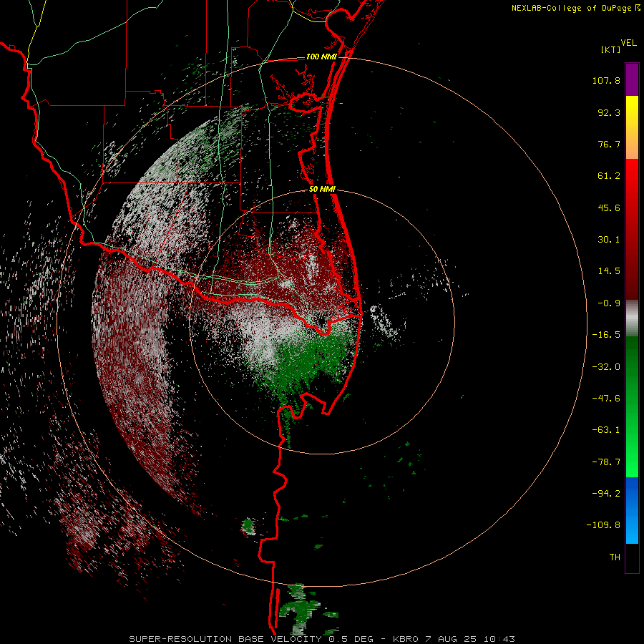Select the -47.6 scale value
The image size is (644, 644).
point(606,399)
